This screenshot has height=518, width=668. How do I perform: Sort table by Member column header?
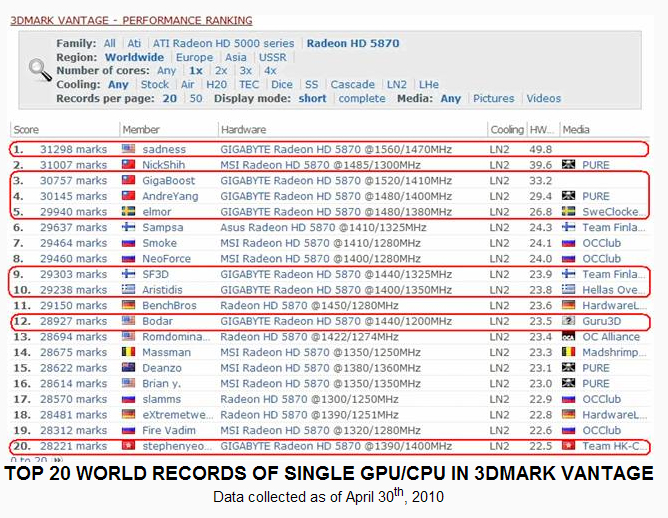[x=141, y=130]
